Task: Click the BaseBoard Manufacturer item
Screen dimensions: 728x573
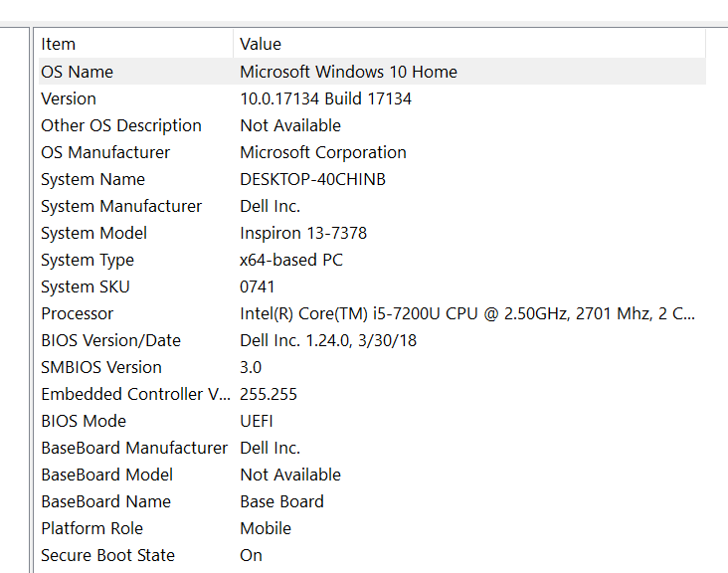Action: [x=134, y=448]
